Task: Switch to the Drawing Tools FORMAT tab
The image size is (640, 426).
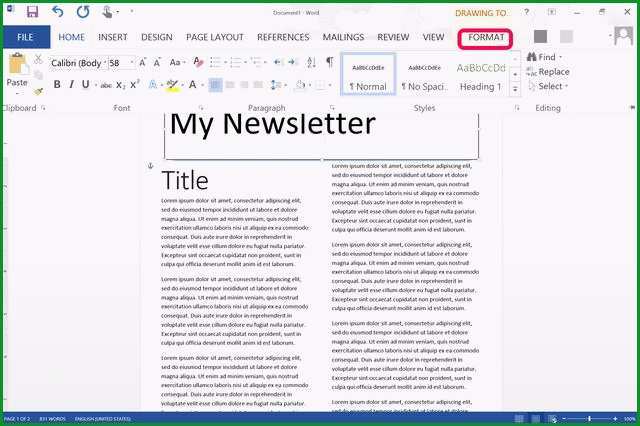Action: click(x=485, y=38)
